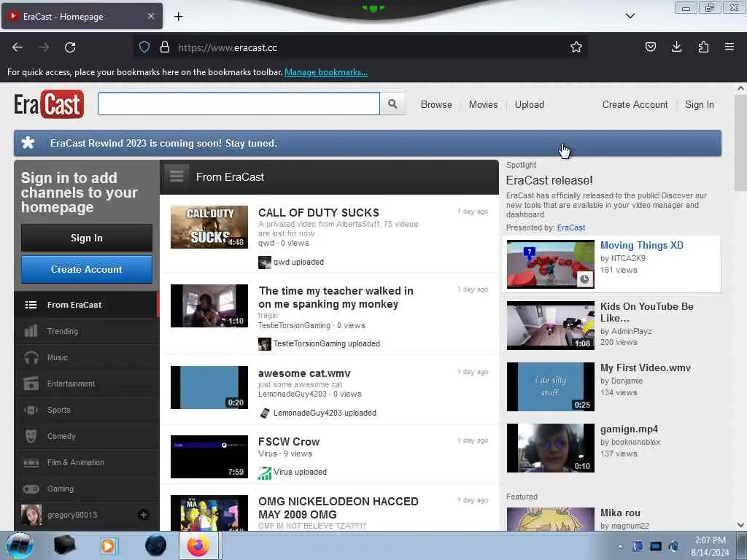Expand the list all tabs chevron

(630, 16)
